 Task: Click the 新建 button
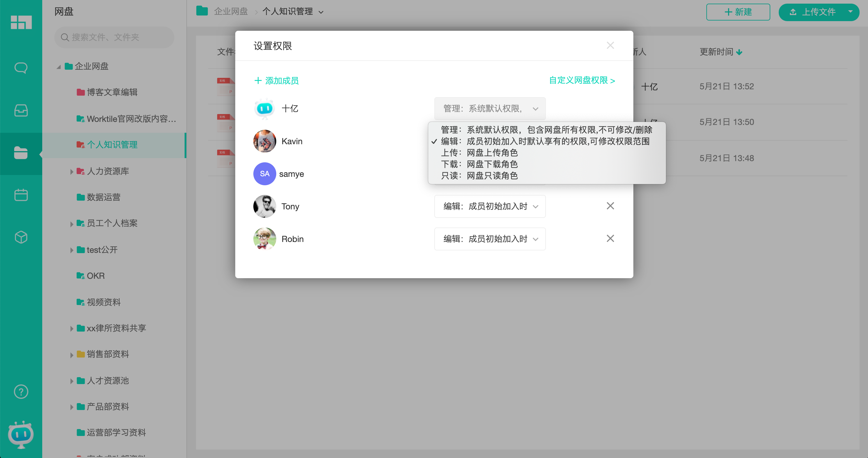(738, 12)
